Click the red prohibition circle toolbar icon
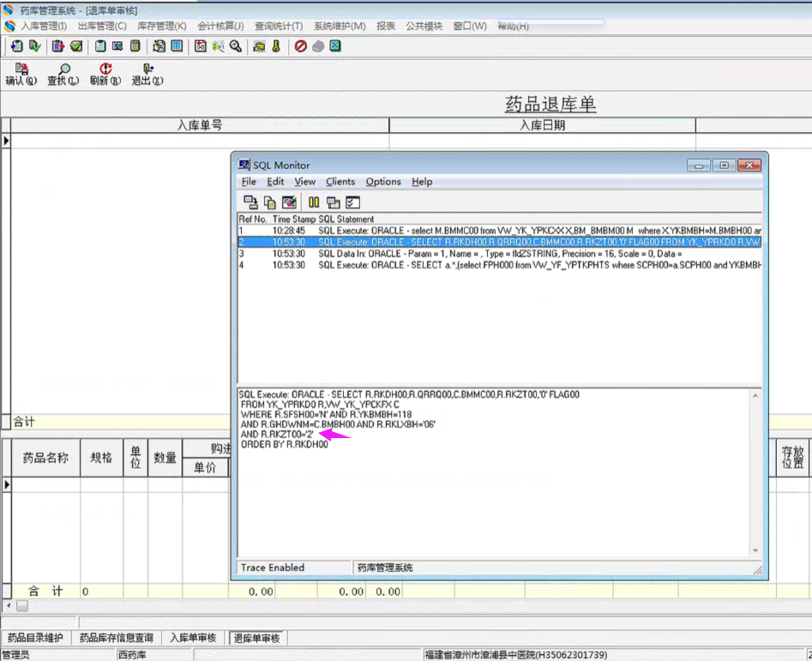 pos(300,46)
